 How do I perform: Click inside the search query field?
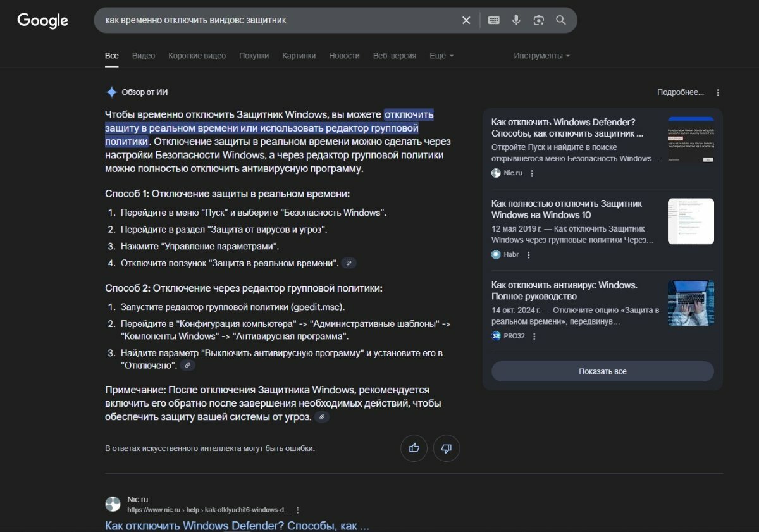278,20
